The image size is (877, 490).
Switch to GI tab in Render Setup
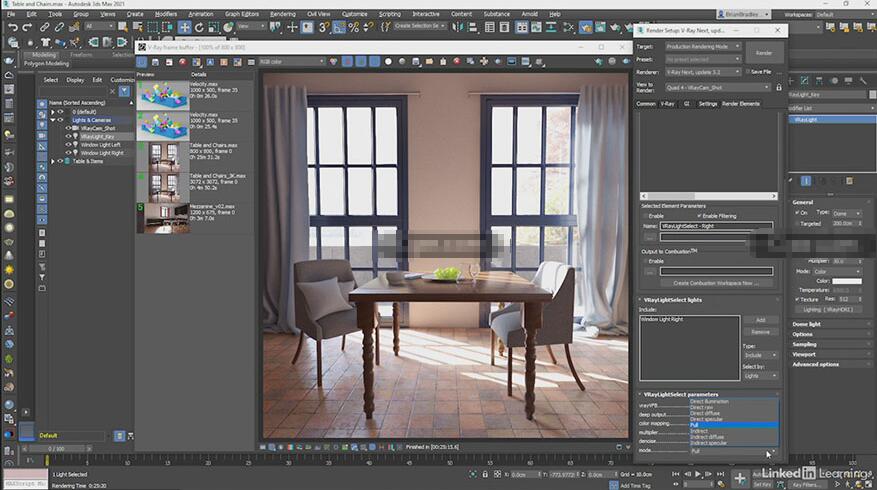click(x=687, y=103)
